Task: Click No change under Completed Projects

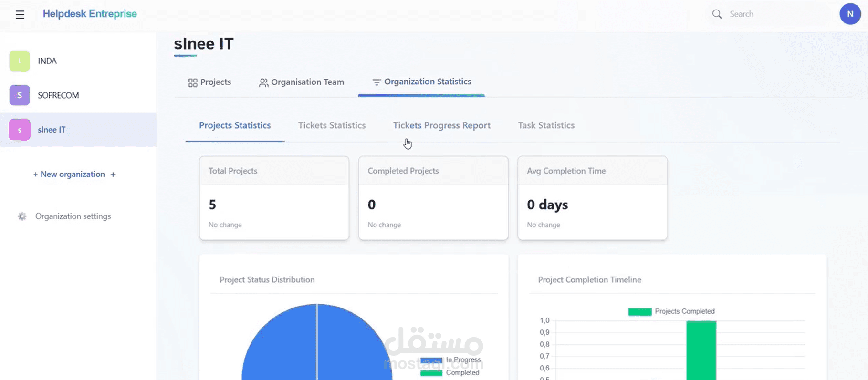Action: pyautogui.click(x=384, y=225)
